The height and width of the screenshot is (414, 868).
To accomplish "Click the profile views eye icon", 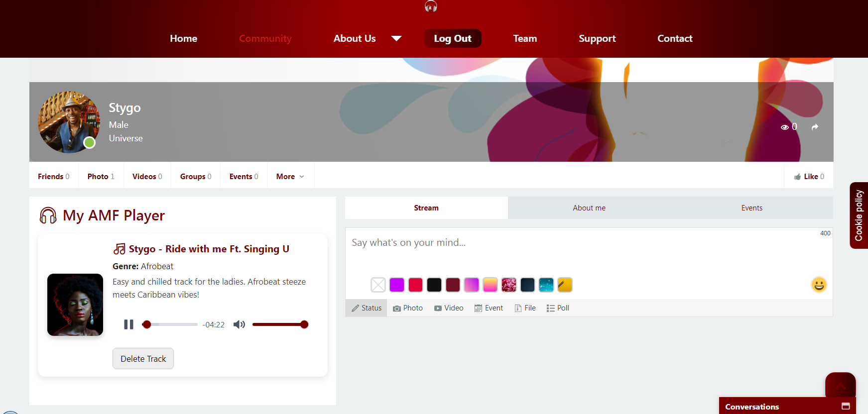I will coord(784,127).
